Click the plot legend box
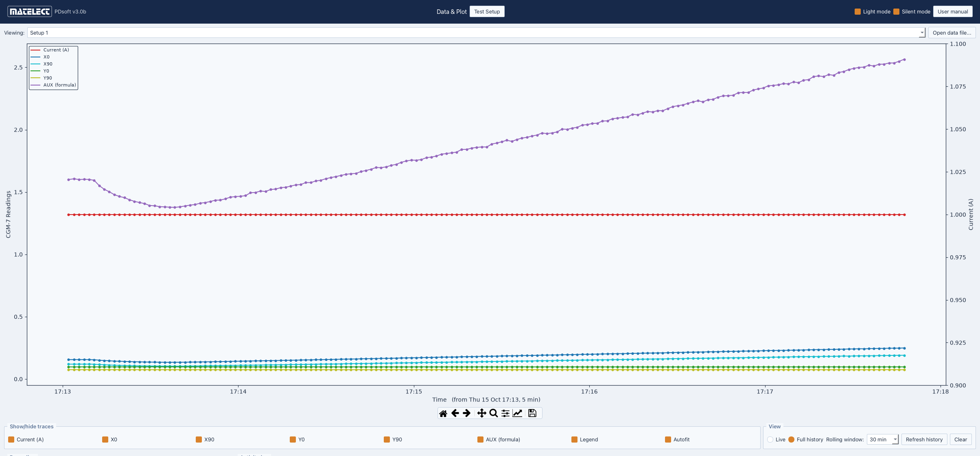The width and height of the screenshot is (980, 456). (53, 68)
